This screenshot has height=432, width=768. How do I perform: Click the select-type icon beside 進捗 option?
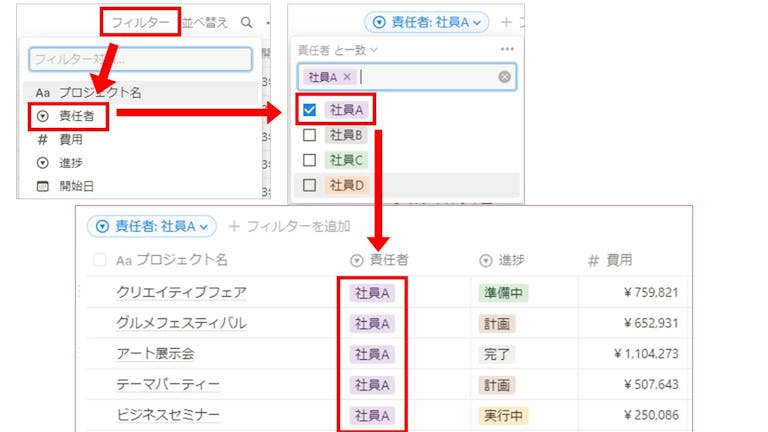click(x=43, y=163)
